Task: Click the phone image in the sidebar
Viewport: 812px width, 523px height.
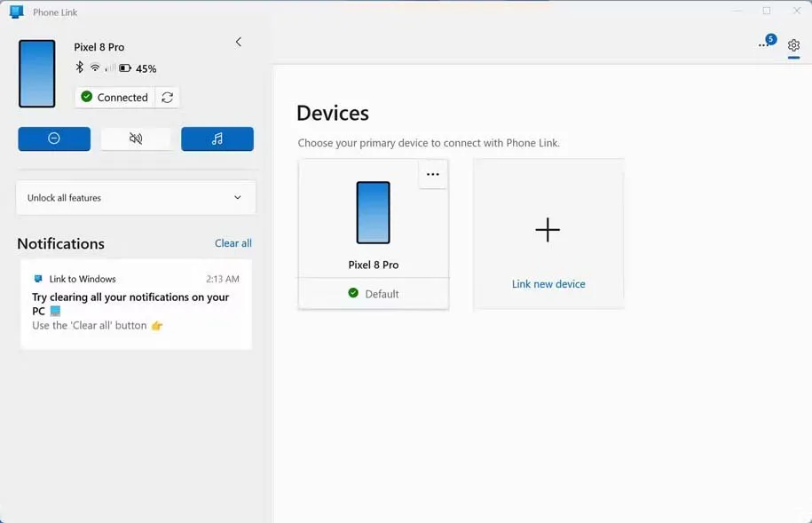Action: (x=37, y=74)
